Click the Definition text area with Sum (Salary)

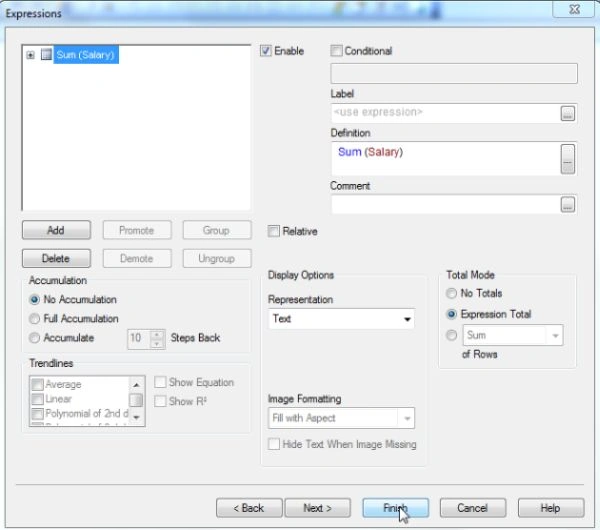(x=445, y=158)
